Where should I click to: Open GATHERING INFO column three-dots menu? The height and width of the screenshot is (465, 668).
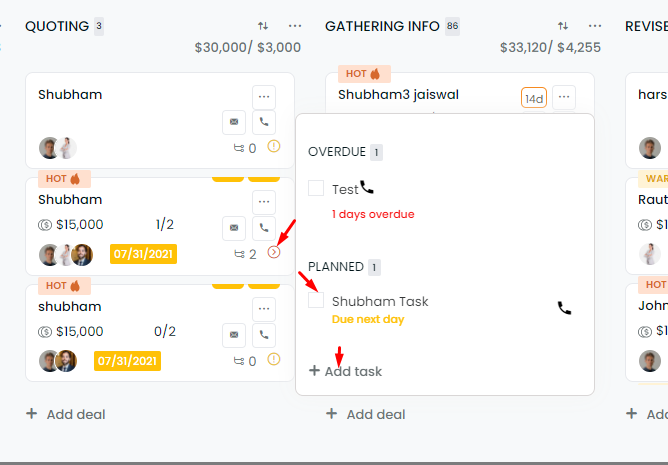point(595,26)
